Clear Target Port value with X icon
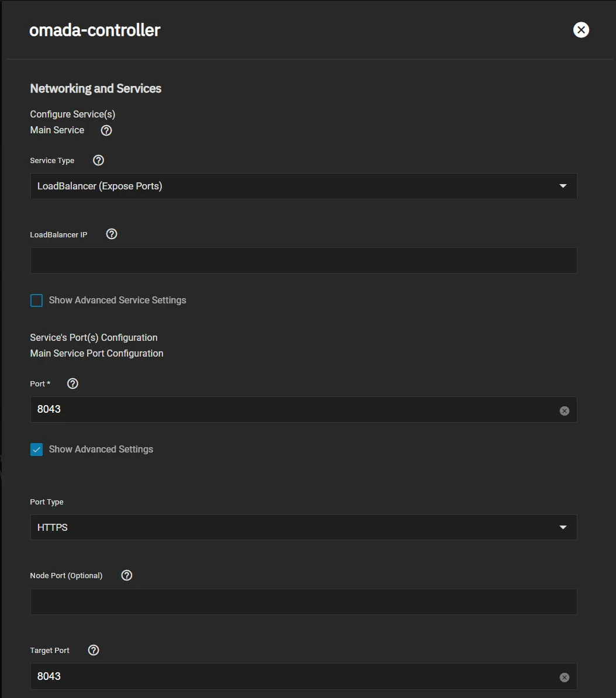The height and width of the screenshot is (698, 616). (564, 677)
